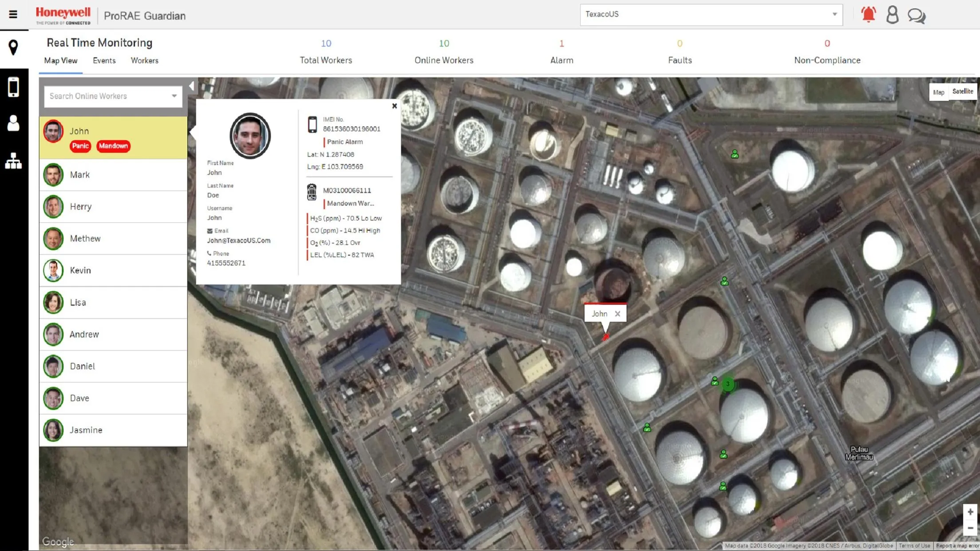Image resolution: width=980 pixels, height=551 pixels.
Task: Open the Terms of Use link
Action: pyautogui.click(x=914, y=546)
